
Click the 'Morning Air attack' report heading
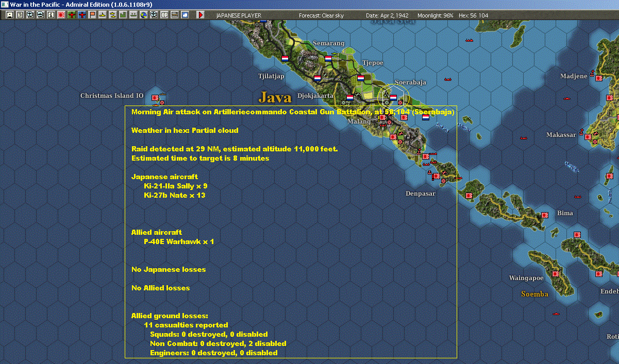[293, 112]
